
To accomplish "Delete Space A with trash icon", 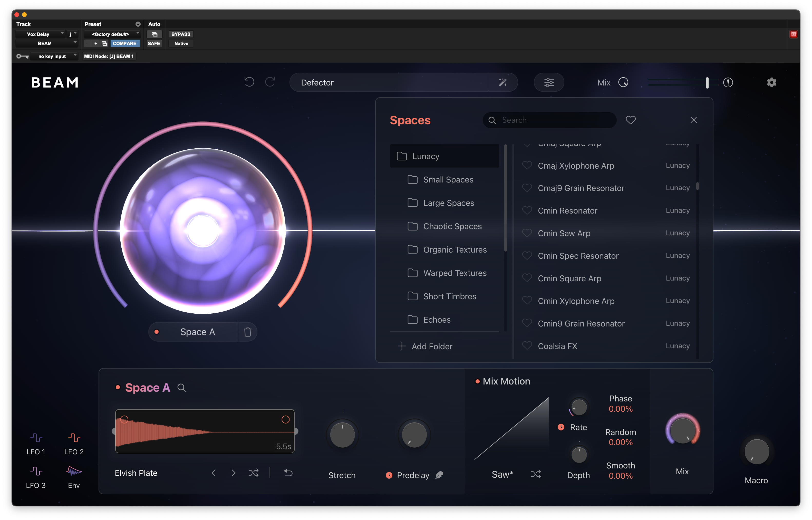I will tap(247, 332).
